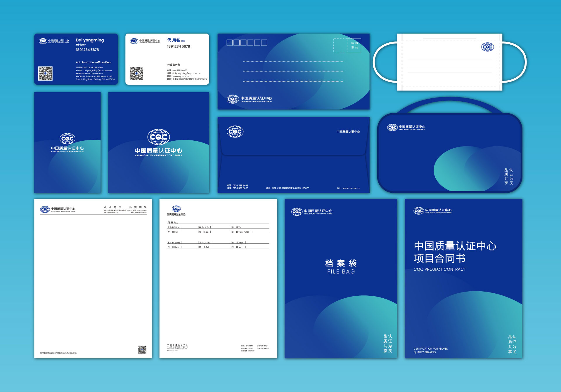Click the QR code at letterhead bottom

(x=142, y=349)
